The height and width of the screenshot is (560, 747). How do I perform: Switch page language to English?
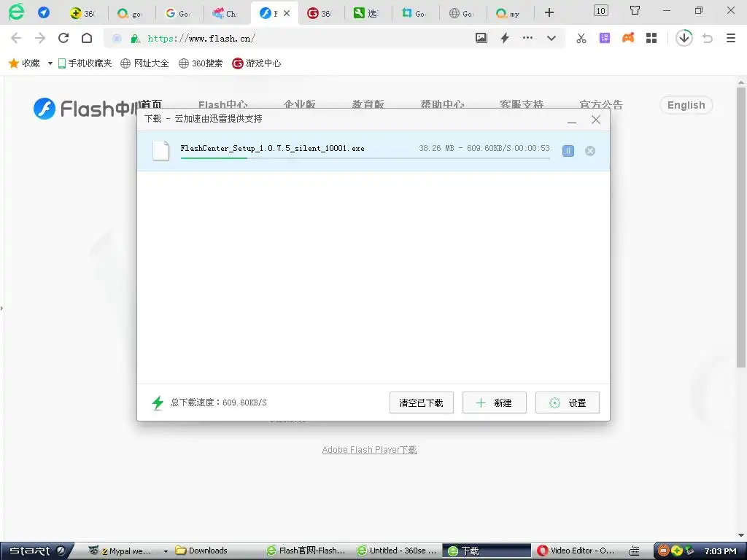(x=686, y=105)
